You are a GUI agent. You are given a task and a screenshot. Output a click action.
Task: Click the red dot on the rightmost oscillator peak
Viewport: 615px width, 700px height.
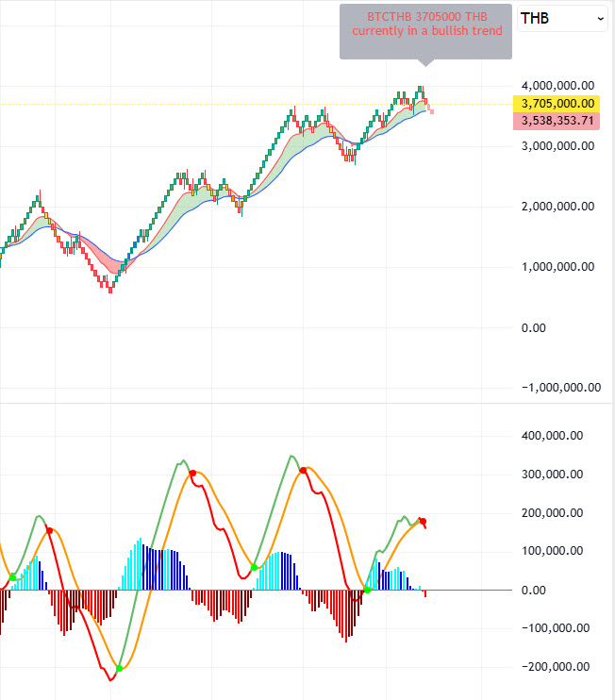(x=423, y=522)
